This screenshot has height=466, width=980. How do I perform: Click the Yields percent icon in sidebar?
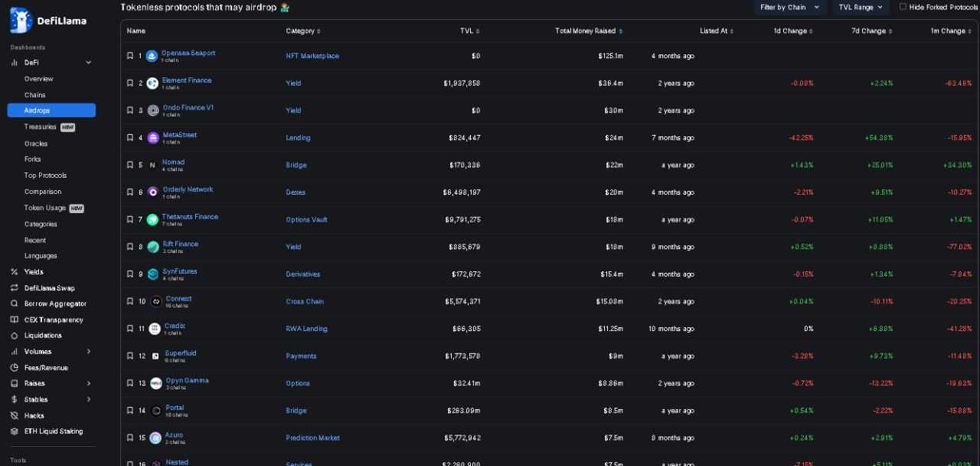pyautogui.click(x=15, y=272)
